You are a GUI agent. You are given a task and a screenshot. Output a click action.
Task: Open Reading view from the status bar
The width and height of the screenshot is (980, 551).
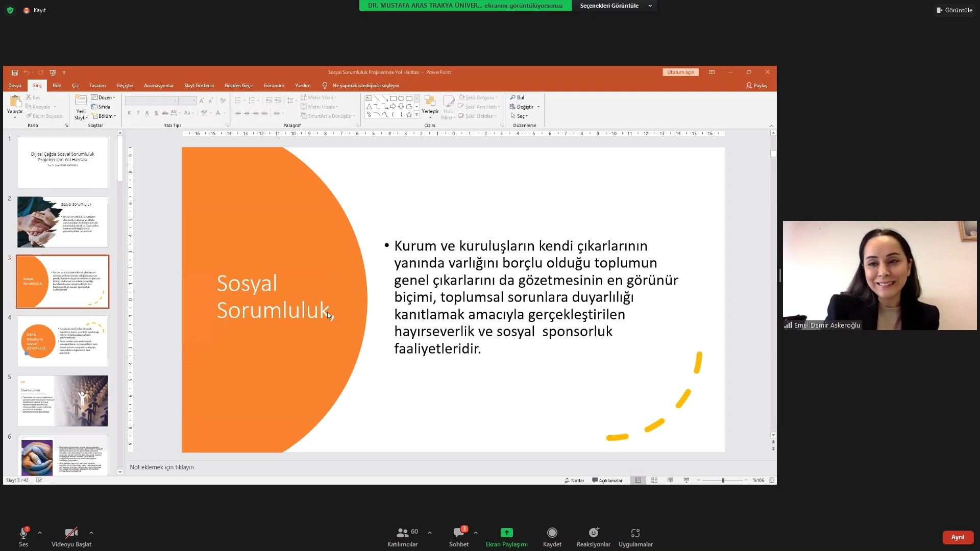coord(670,481)
